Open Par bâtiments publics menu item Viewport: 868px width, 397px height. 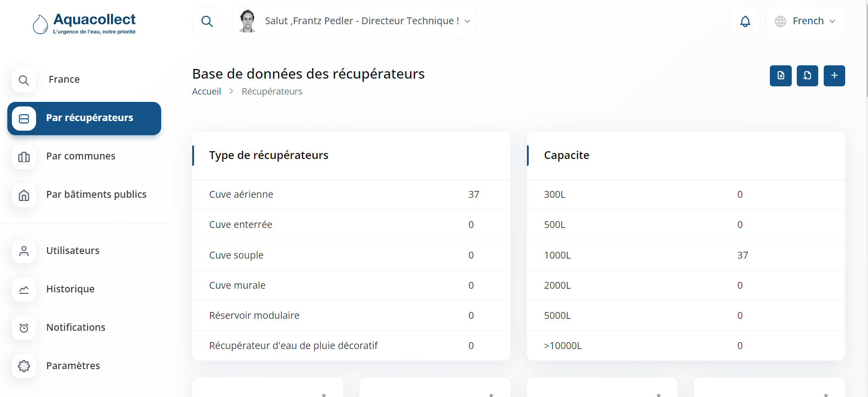click(96, 195)
